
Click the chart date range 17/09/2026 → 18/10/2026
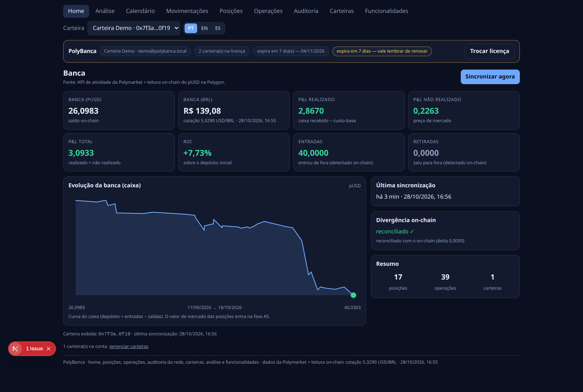coord(215,308)
